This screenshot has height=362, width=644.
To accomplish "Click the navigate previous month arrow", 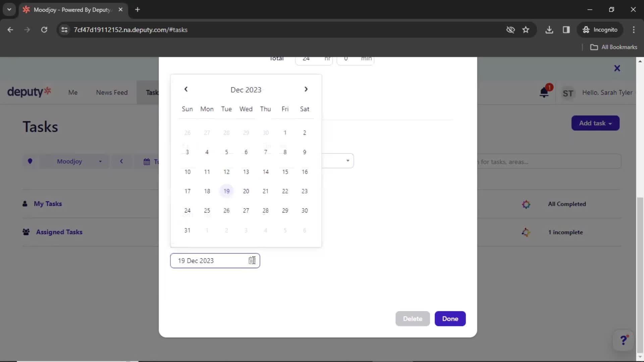I will [x=185, y=89].
